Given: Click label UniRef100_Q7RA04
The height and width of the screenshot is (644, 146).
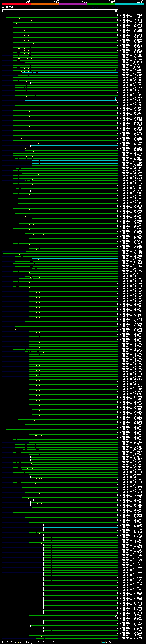Looking at the screenshot, I should pyautogui.click(x=131, y=638).
